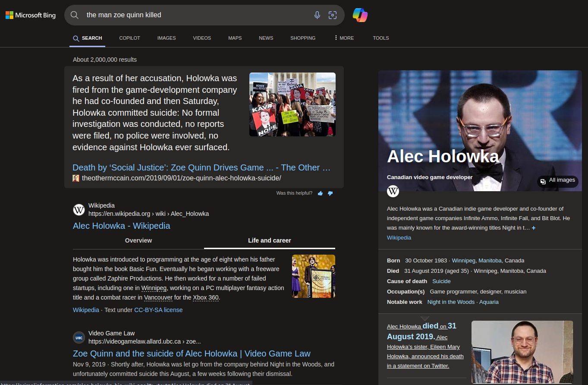Switch to the Copilot tab
This screenshot has height=385, width=588.
pos(130,38)
